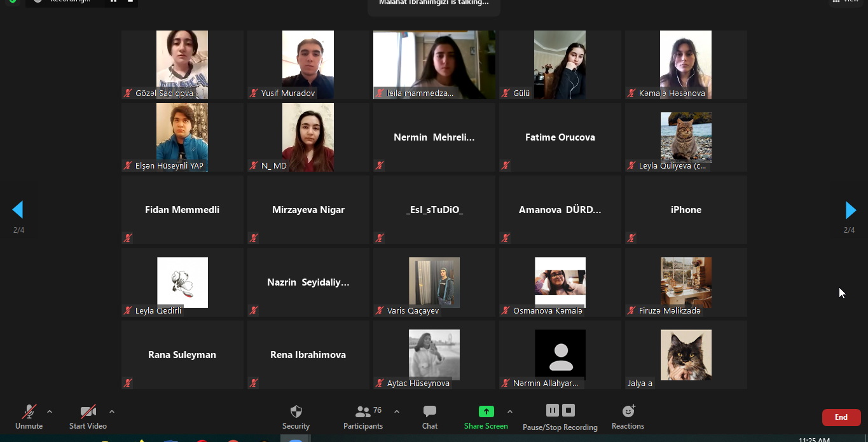Screen dimensions: 868x442
Task: Open the Participants panel
Action: point(363,417)
